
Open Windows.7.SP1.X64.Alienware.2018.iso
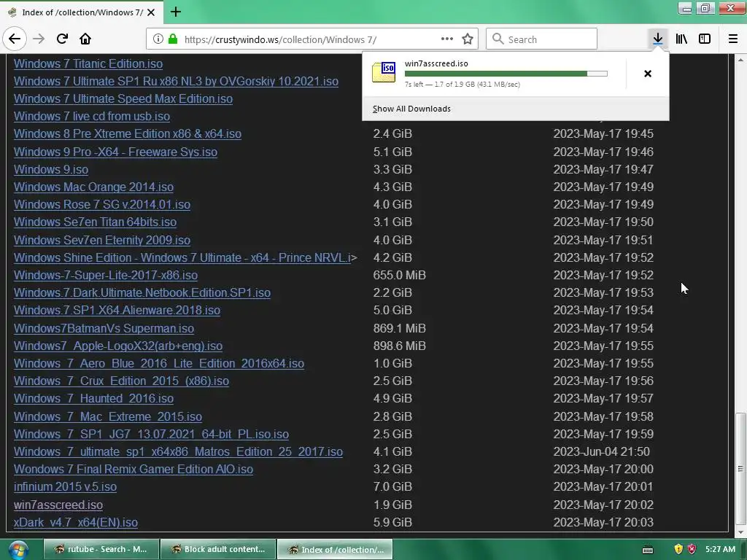coord(117,311)
